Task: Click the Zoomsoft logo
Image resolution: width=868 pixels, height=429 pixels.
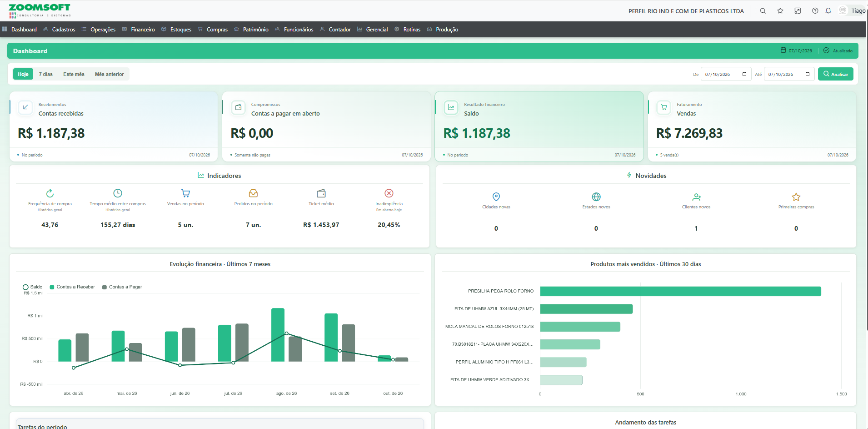Action: (x=40, y=11)
